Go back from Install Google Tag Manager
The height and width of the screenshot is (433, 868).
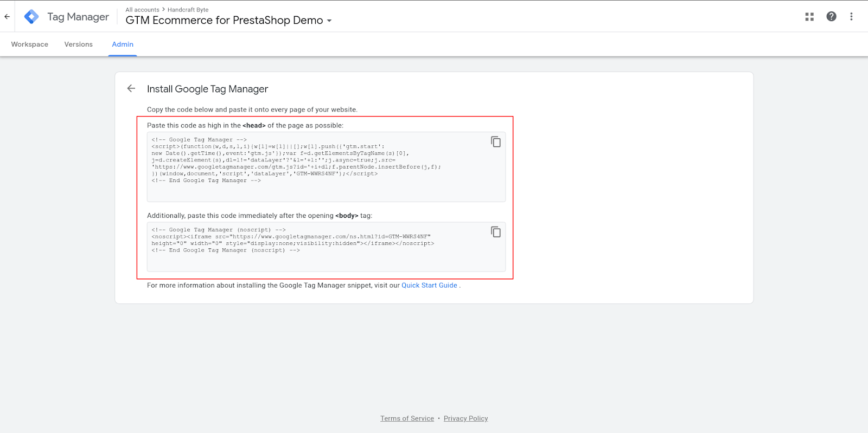pos(131,88)
